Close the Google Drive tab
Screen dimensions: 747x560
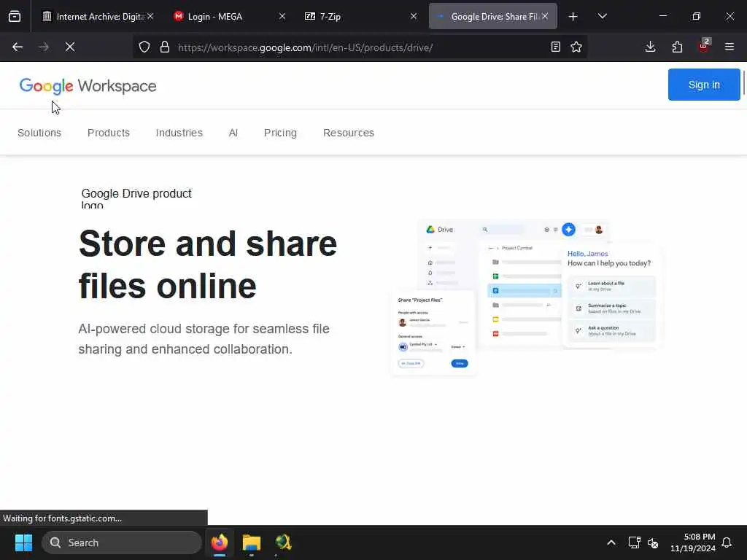[x=545, y=16]
